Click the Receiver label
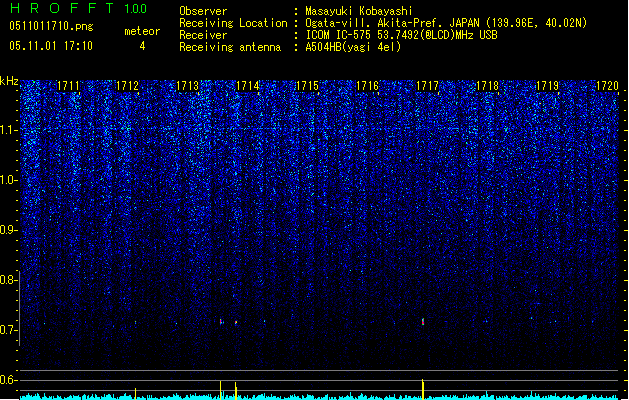The width and height of the screenshot is (629, 400). (x=203, y=35)
